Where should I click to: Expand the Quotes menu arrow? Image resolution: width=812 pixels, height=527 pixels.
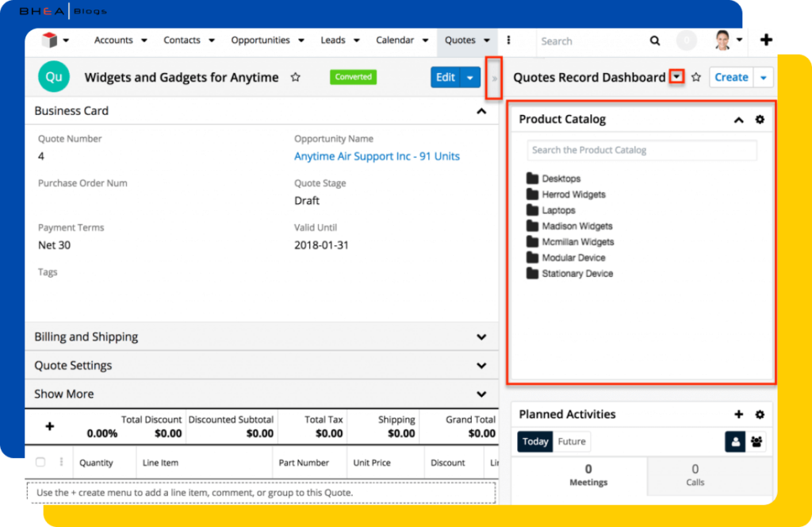[x=487, y=40]
